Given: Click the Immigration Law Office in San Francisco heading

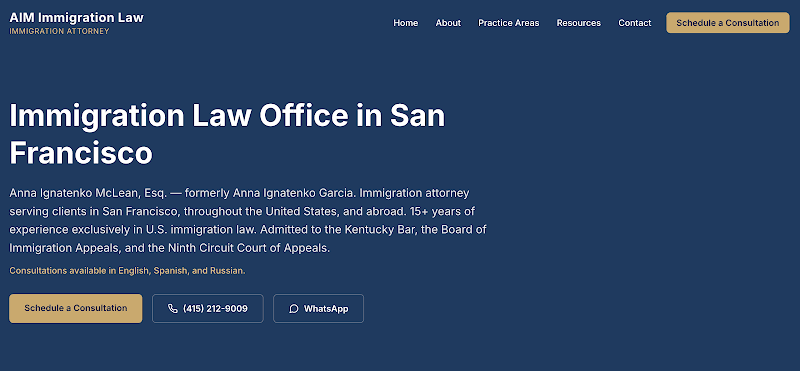Looking at the screenshot, I should [227, 134].
